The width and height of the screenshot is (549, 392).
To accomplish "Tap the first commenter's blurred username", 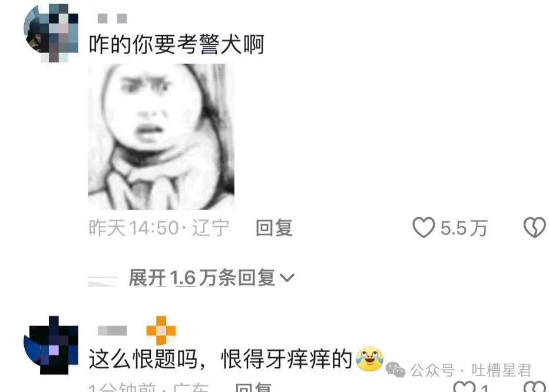I will pos(113,18).
